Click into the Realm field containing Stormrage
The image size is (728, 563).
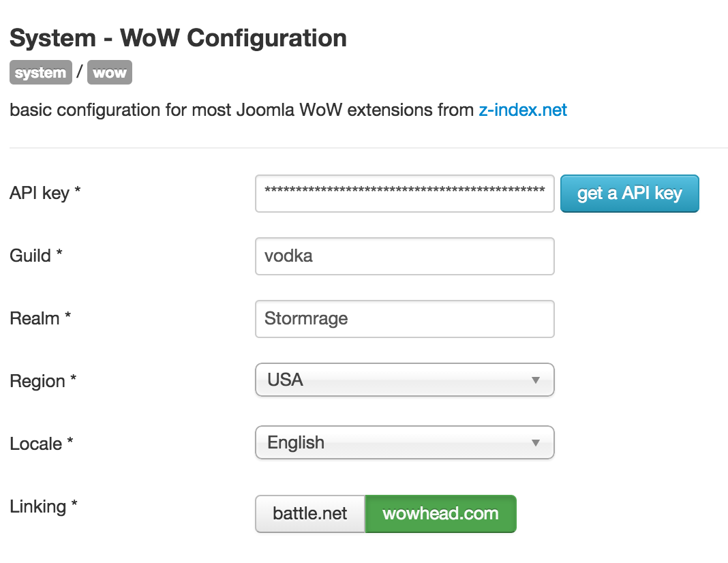point(404,319)
